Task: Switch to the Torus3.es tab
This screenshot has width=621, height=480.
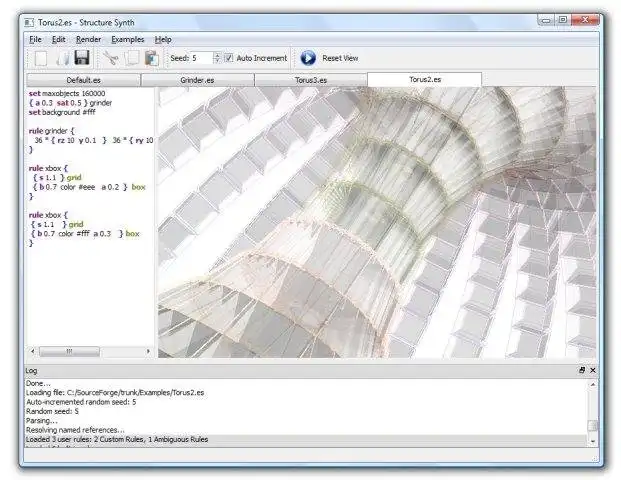Action: tap(311, 80)
